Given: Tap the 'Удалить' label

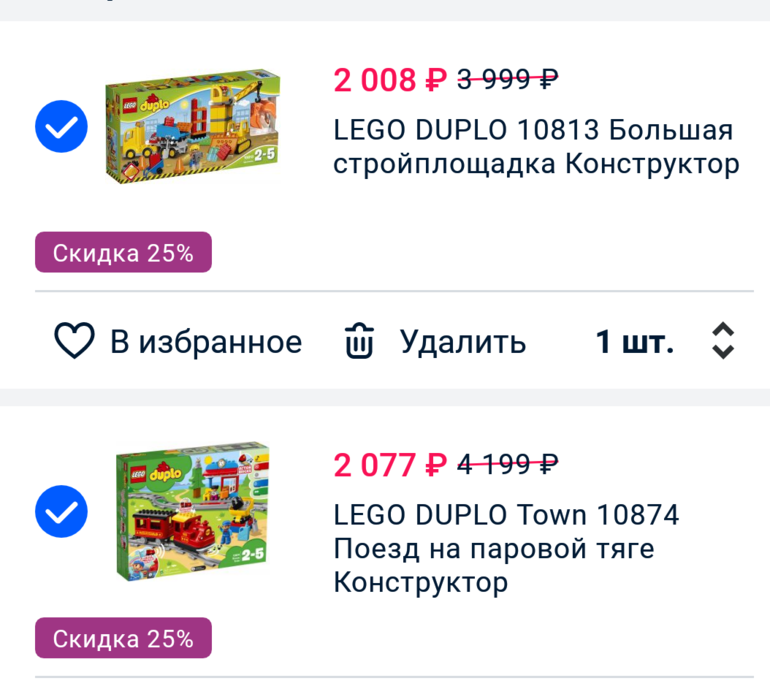Looking at the screenshot, I should [x=462, y=342].
